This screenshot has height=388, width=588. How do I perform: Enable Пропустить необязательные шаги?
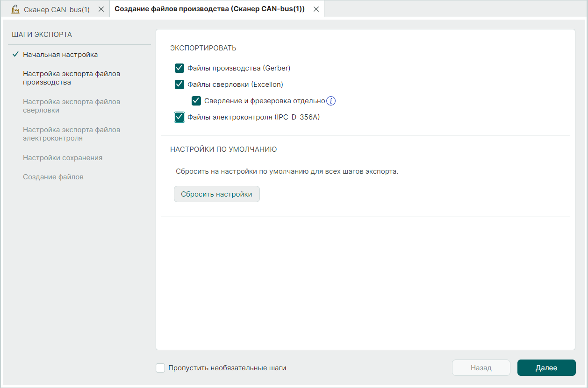coord(160,368)
